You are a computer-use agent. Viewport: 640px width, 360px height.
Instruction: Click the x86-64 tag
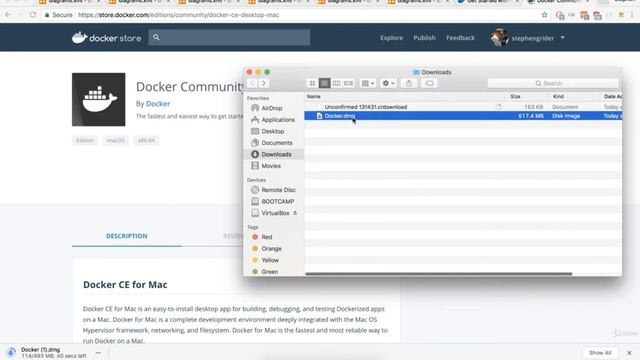coord(146,140)
